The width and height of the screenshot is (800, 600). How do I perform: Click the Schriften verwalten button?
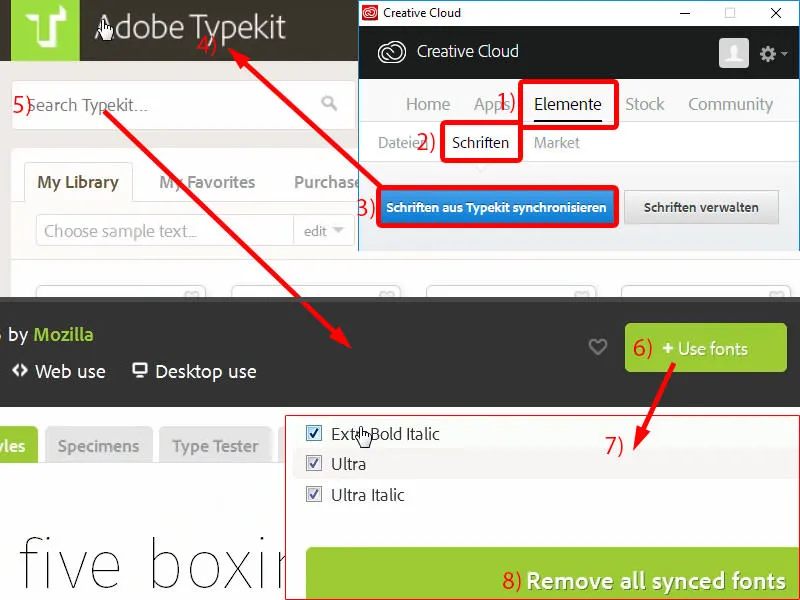(701, 207)
